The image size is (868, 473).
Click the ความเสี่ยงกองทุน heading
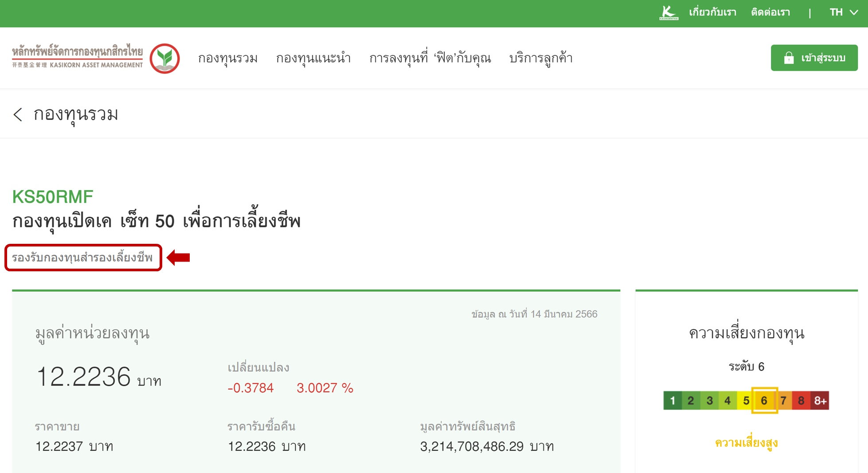747,333
